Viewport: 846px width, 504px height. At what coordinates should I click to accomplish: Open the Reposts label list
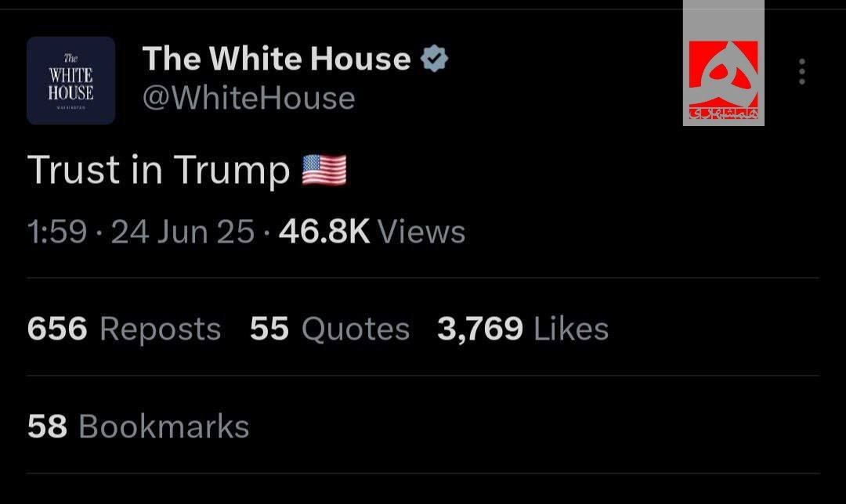[x=161, y=329]
